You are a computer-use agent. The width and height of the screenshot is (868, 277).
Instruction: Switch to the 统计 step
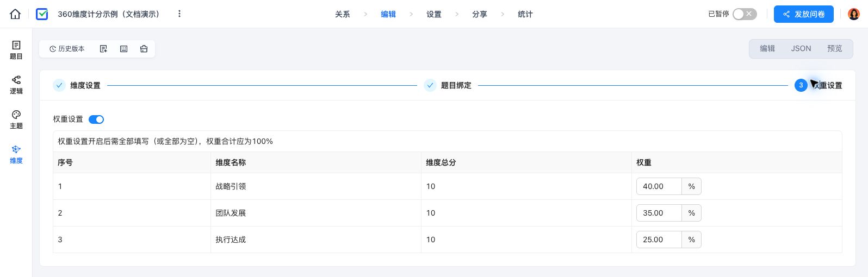pyautogui.click(x=525, y=14)
